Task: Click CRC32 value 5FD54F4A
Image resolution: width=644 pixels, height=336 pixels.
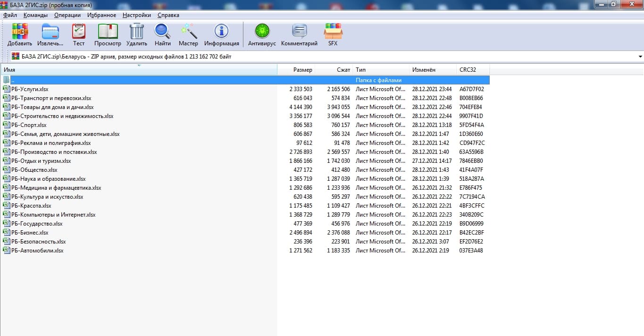Action: (472, 125)
